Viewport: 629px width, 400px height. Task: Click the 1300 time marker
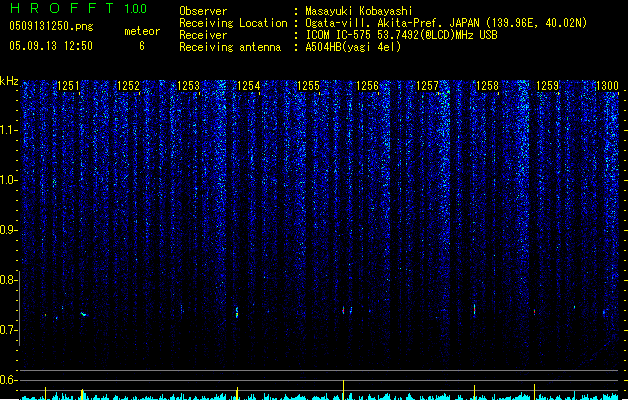607,86
